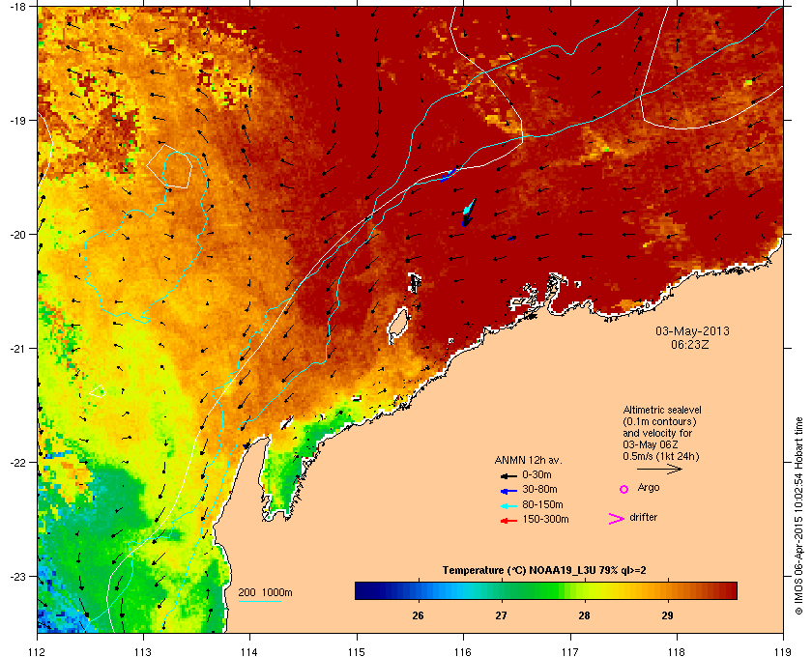Viewport: 812px width, 657px height.
Task: Click the '-18' latitude axis label
Action: [x=16, y=6]
